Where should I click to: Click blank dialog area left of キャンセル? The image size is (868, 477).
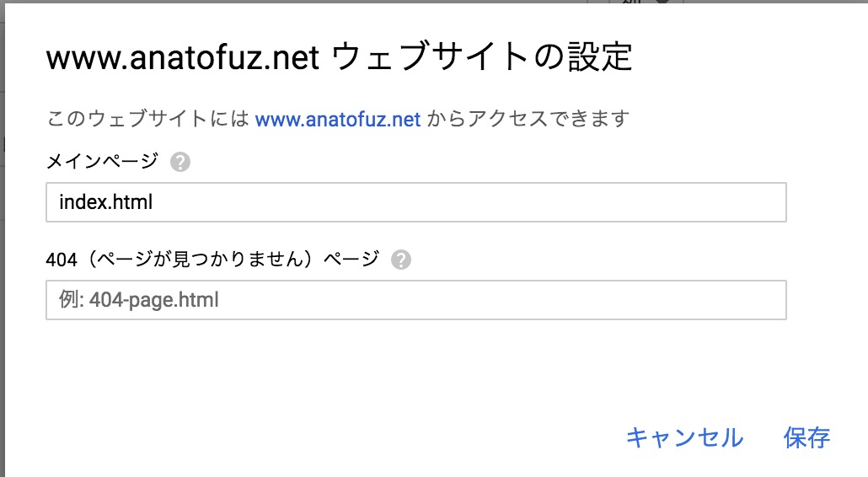[x=337, y=437]
